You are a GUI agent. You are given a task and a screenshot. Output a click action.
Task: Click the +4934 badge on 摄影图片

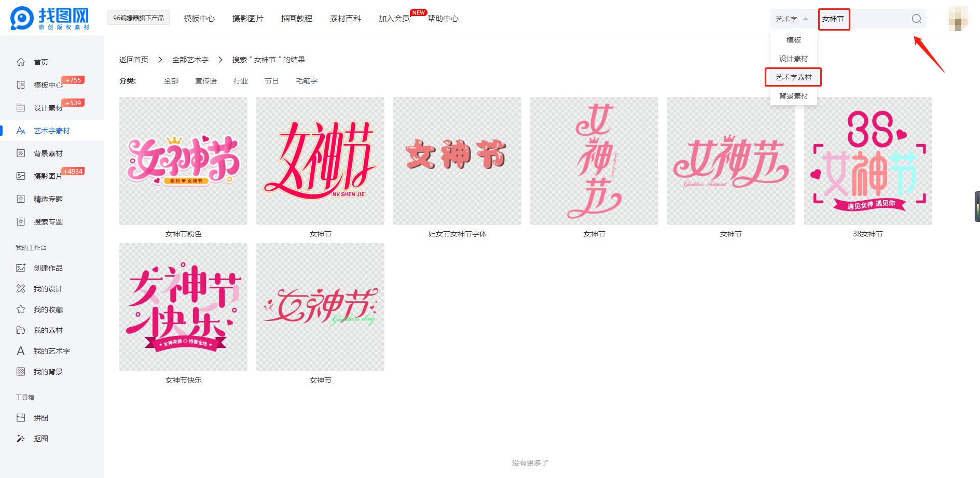pyautogui.click(x=73, y=171)
